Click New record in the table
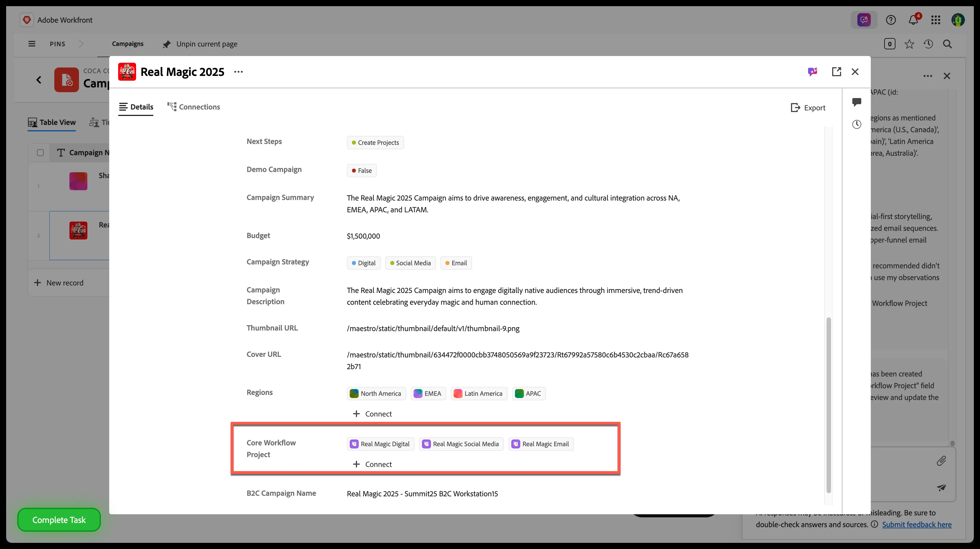 (x=59, y=283)
